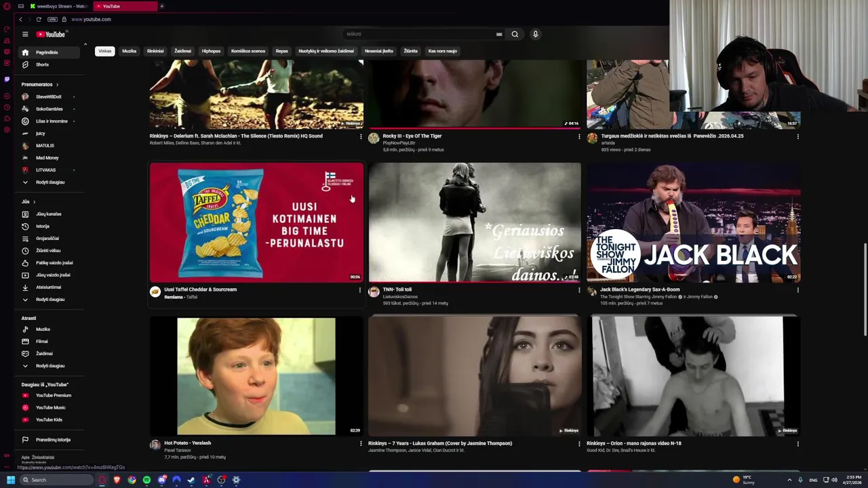Open more options for Rocky III video

click(x=578, y=136)
